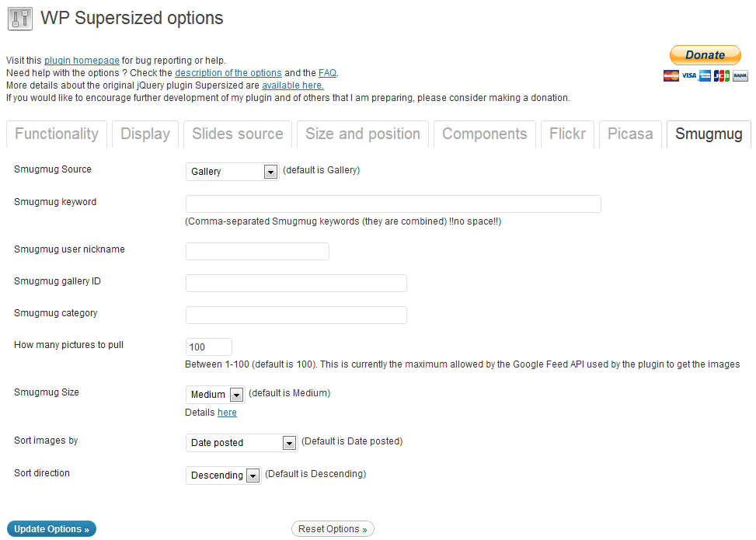Click the PayPal Donate button
Viewport: 756px width, 540px height.
[705, 55]
